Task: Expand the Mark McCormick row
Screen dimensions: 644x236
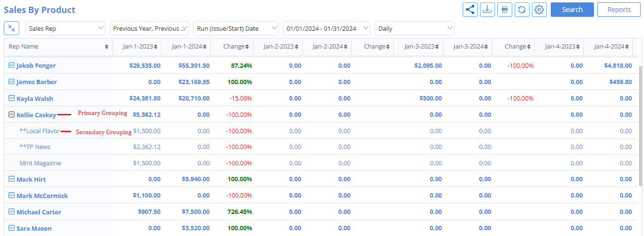Action: tap(12, 195)
